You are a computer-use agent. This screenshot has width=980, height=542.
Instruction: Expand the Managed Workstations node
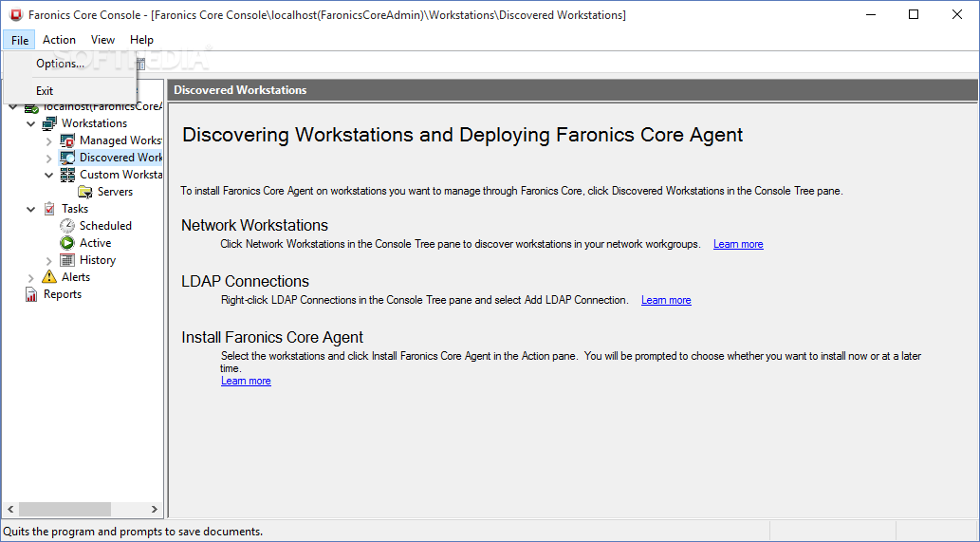pyautogui.click(x=48, y=141)
